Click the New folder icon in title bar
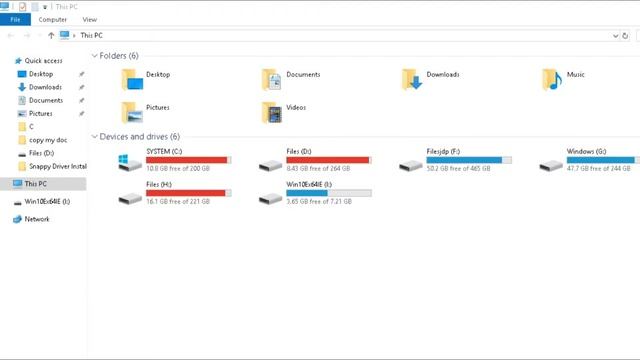This screenshot has height=360, width=640. coord(35,7)
